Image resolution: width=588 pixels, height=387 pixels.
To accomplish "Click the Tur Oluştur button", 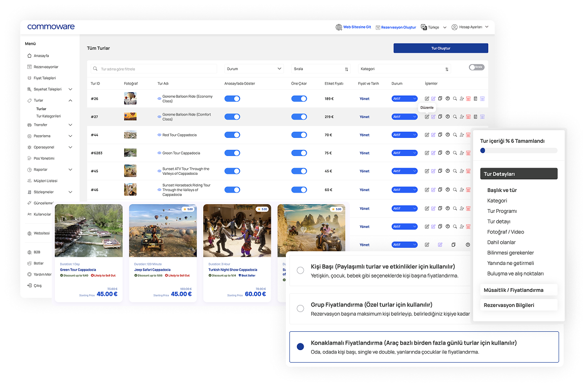I will pyautogui.click(x=440, y=48).
